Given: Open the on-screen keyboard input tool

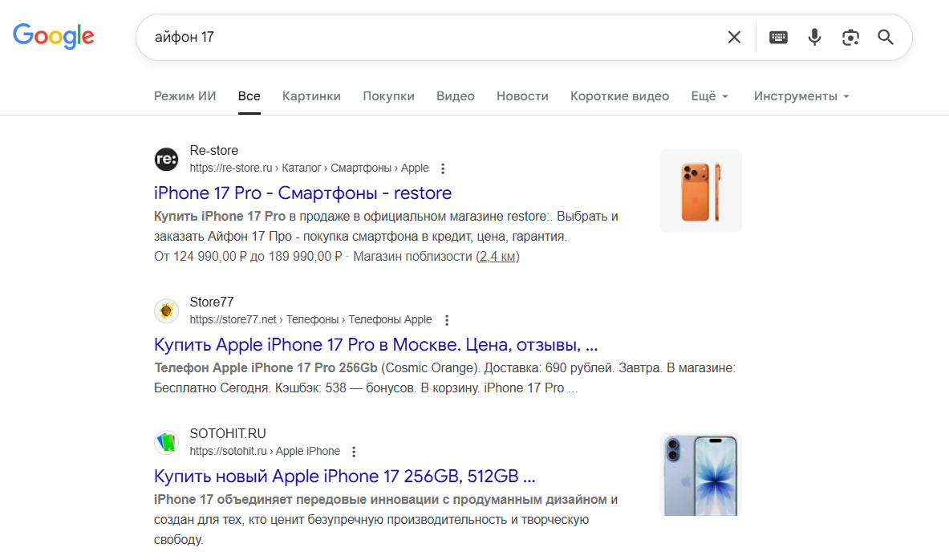Looking at the screenshot, I should (x=778, y=37).
